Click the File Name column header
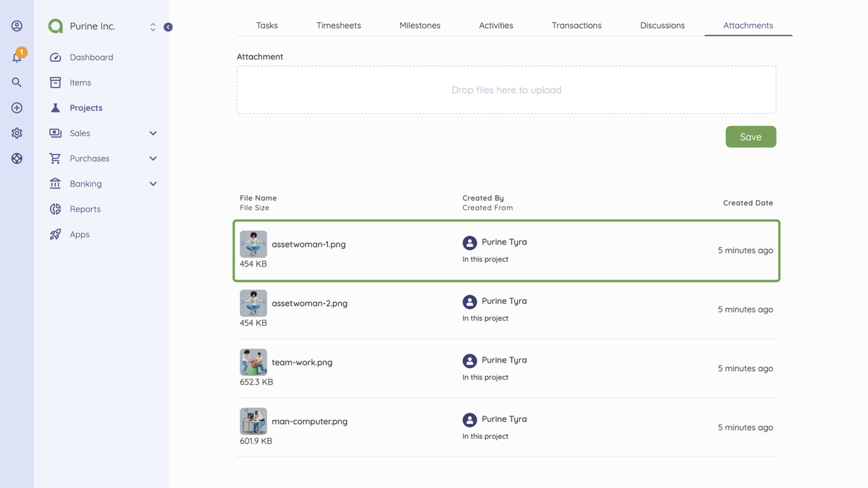 click(258, 198)
